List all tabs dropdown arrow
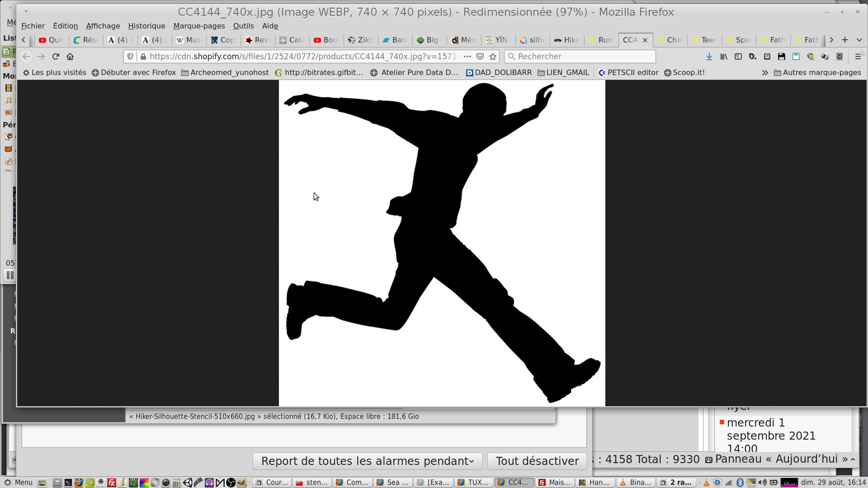 [x=859, y=40]
